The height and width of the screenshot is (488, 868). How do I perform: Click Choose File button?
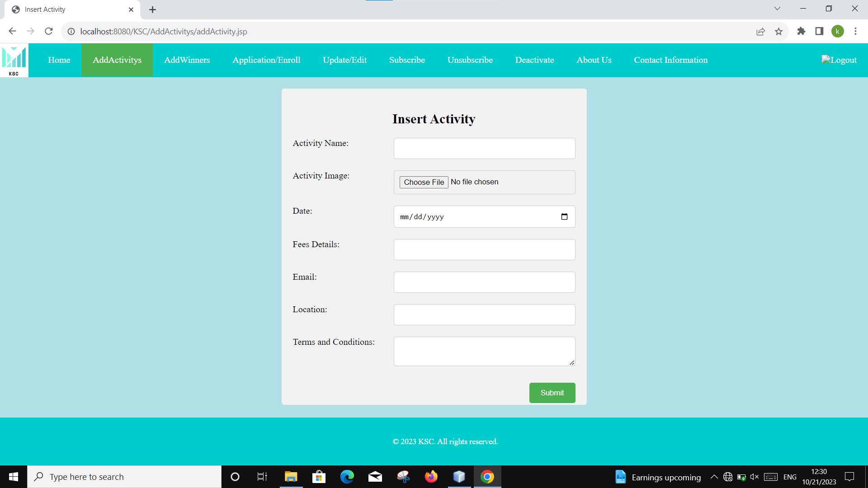(424, 182)
